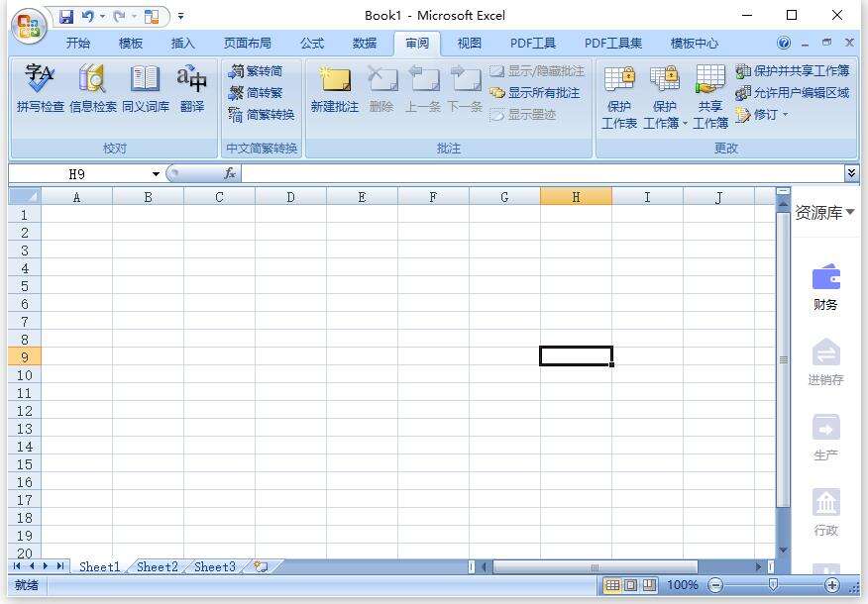This screenshot has height=604, width=868.
Task: Open the 模板中心 tab
Action: coord(695,44)
